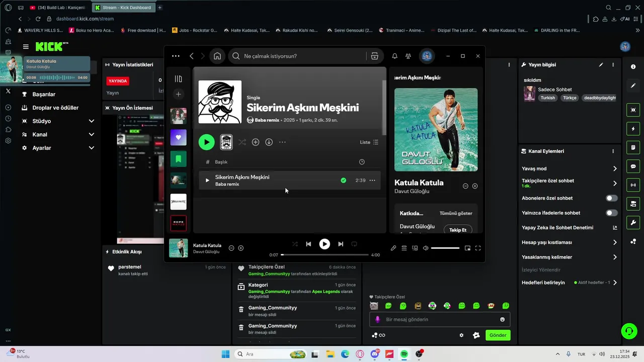Open Yapay Zeka ile Sohbet Denetimi external link
Screen dimensions: 644x362
coord(615,228)
